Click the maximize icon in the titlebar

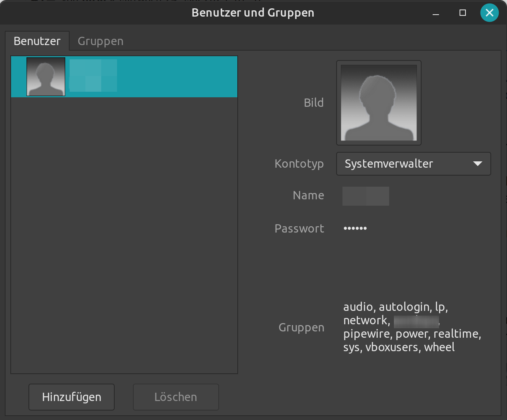[x=462, y=13]
